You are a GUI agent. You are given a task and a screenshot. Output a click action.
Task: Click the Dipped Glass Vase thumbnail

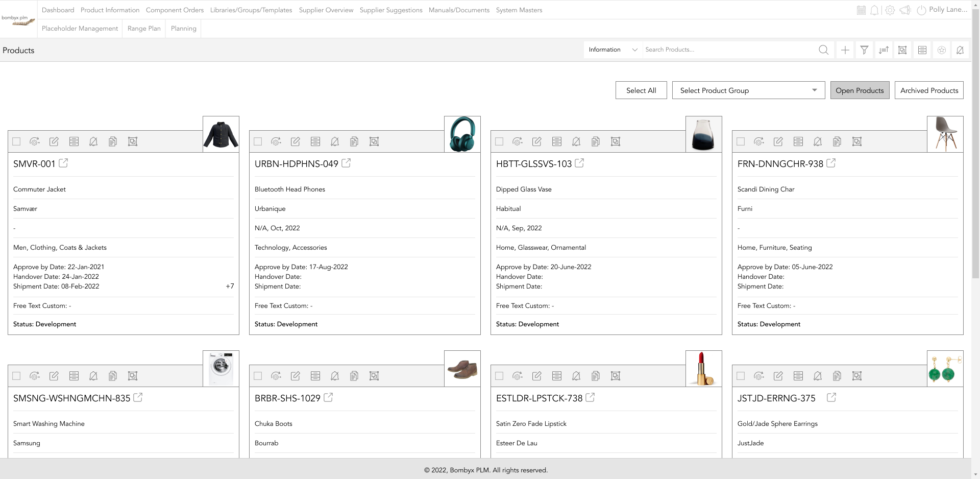(x=704, y=134)
